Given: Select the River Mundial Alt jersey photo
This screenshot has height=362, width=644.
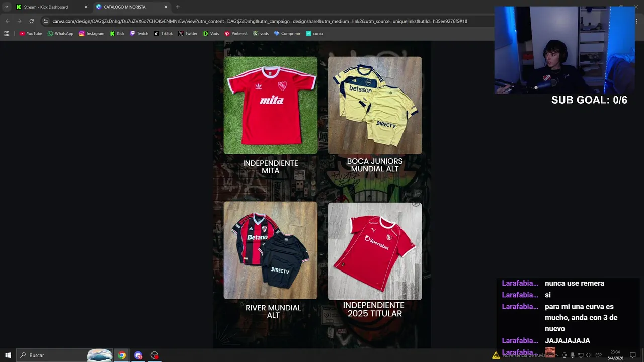Looking at the screenshot, I should (x=271, y=250).
